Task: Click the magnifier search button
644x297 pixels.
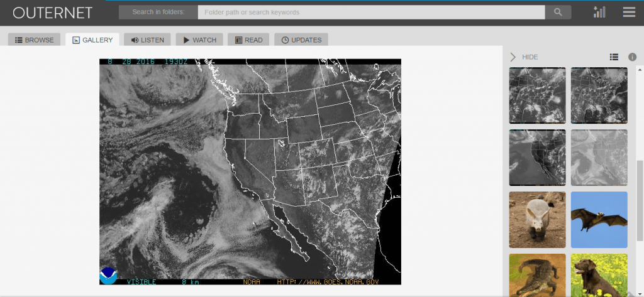Action: click(558, 12)
